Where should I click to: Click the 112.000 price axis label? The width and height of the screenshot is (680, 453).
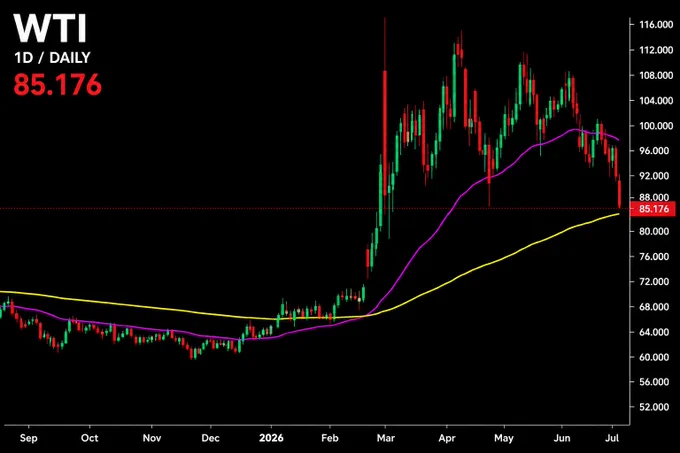coord(656,50)
